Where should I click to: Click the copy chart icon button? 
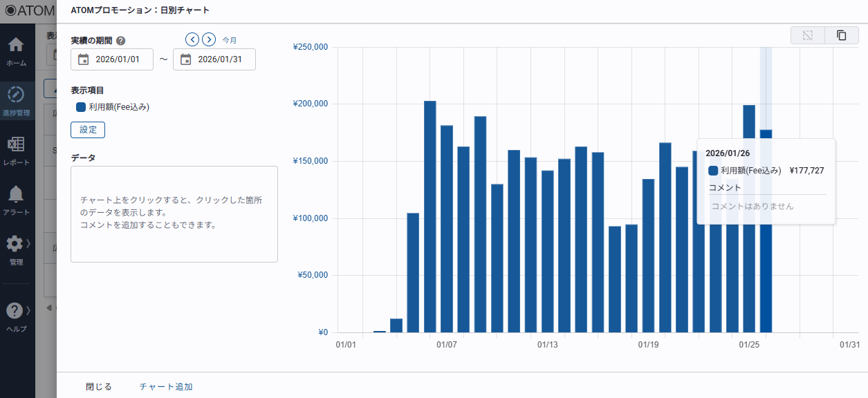pyautogui.click(x=841, y=35)
